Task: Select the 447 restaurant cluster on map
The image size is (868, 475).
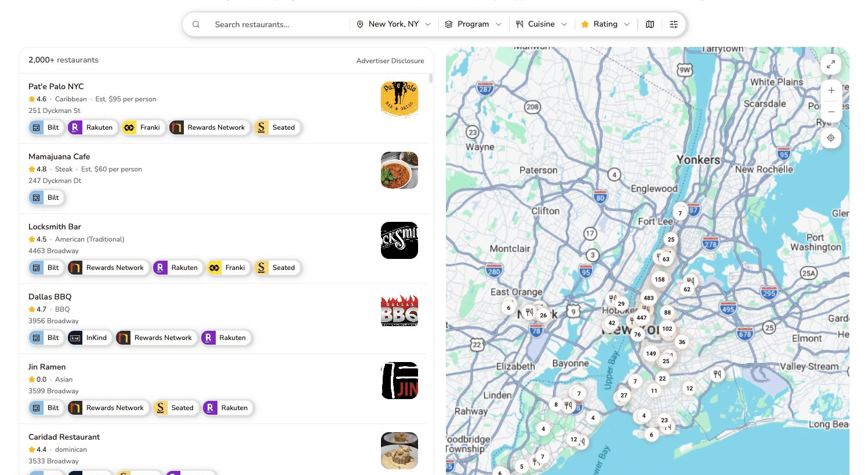Action: point(641,317)
